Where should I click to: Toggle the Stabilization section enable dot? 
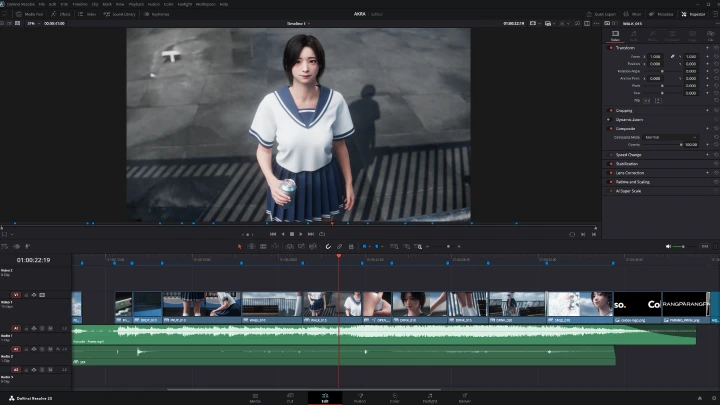pyautogui.click(x=611, y=164)
